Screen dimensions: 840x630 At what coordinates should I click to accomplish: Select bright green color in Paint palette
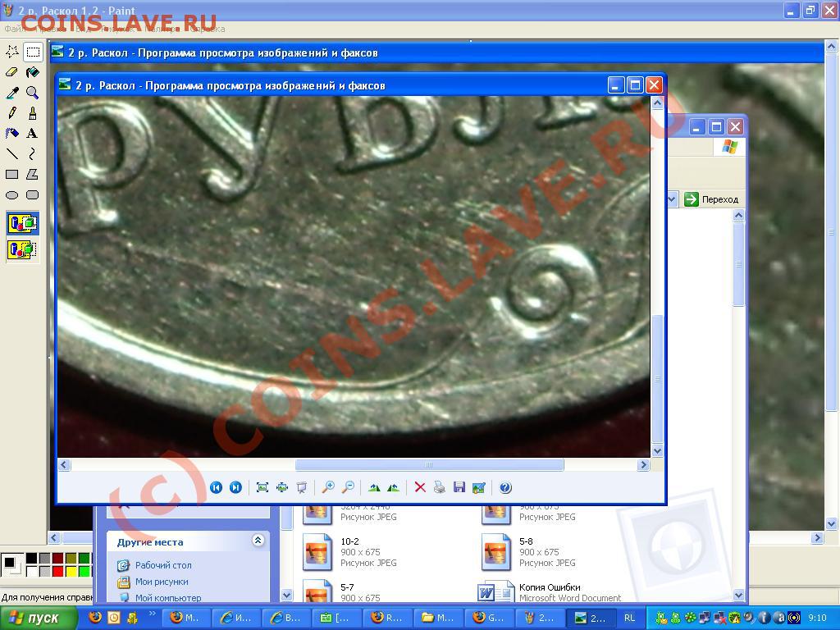[x=84, y=572]
